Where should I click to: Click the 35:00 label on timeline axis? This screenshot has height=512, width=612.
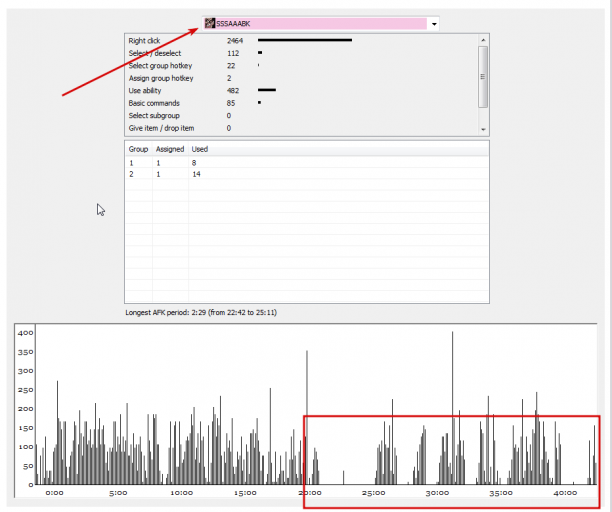(x=501, y=493)
